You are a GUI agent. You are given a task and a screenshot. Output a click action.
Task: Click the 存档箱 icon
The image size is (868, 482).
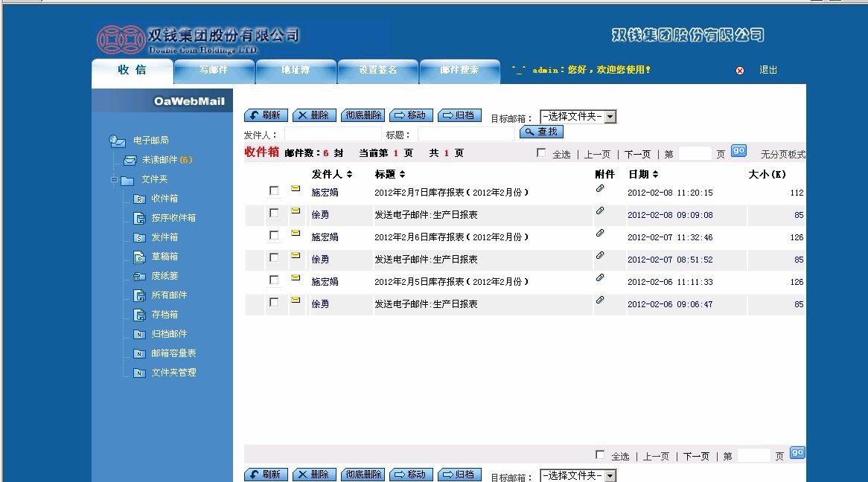click(139, 315)
